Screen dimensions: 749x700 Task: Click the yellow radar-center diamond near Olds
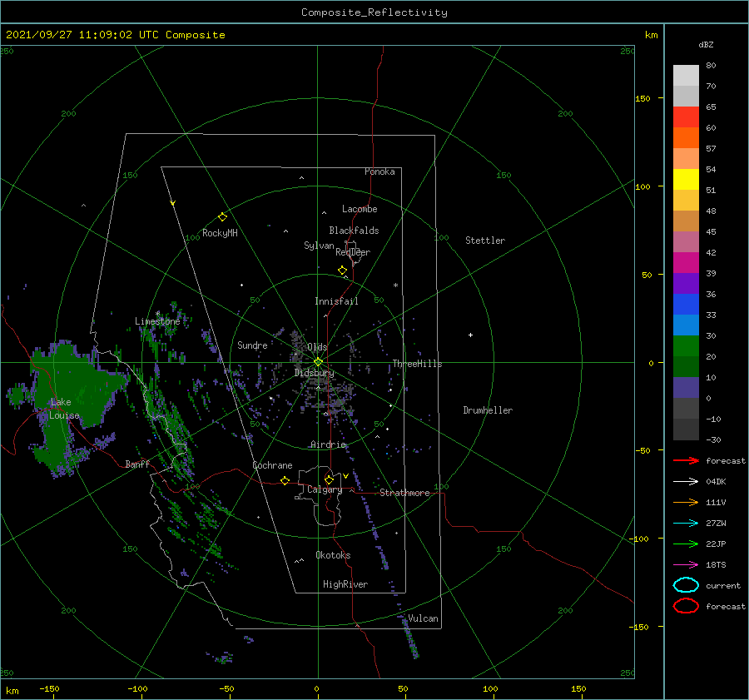point(318,362)
